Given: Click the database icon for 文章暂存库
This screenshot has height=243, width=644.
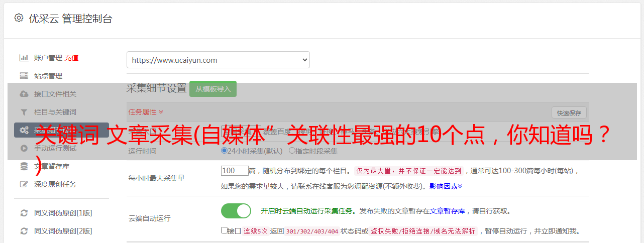Looking at the screenshot, I should tap(24, 166).
